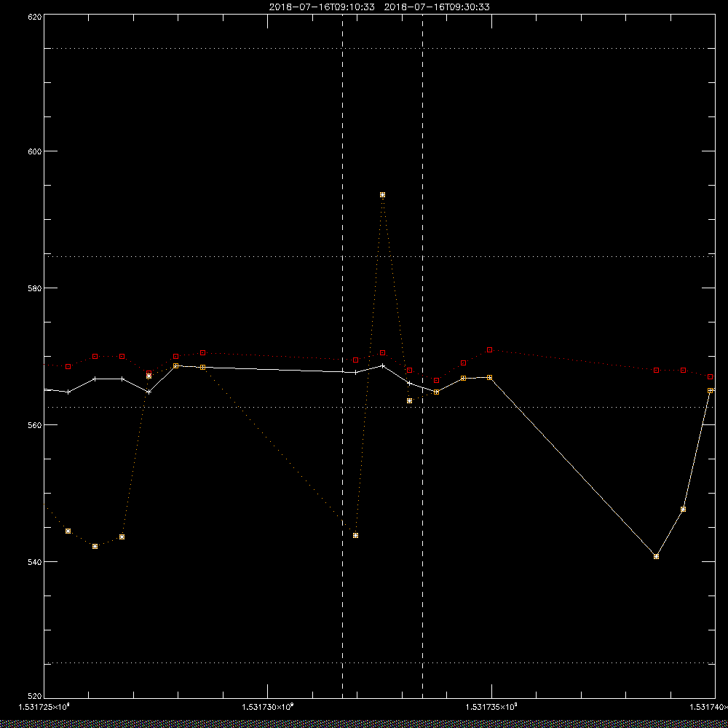Click the end timestamp 2018-07-16T09:30:33 in title
Viewport: 728px width, 728px height.
(437, 7)
